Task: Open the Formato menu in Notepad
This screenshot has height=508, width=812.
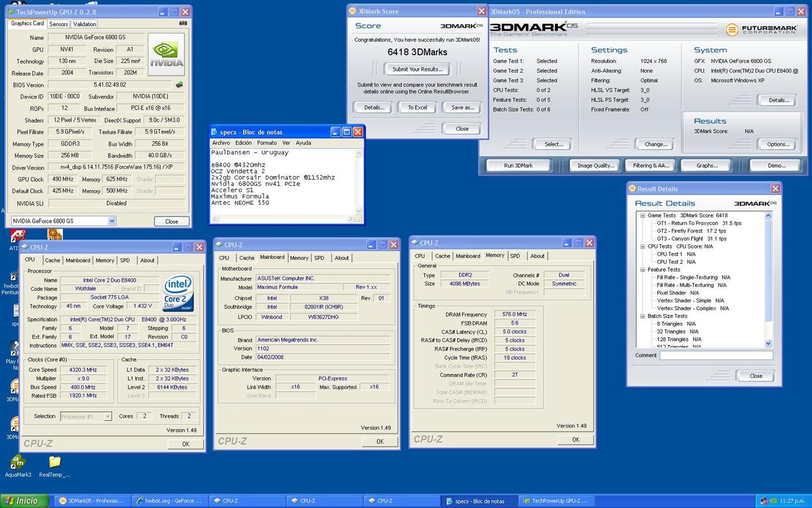Action: click(267, 143)
